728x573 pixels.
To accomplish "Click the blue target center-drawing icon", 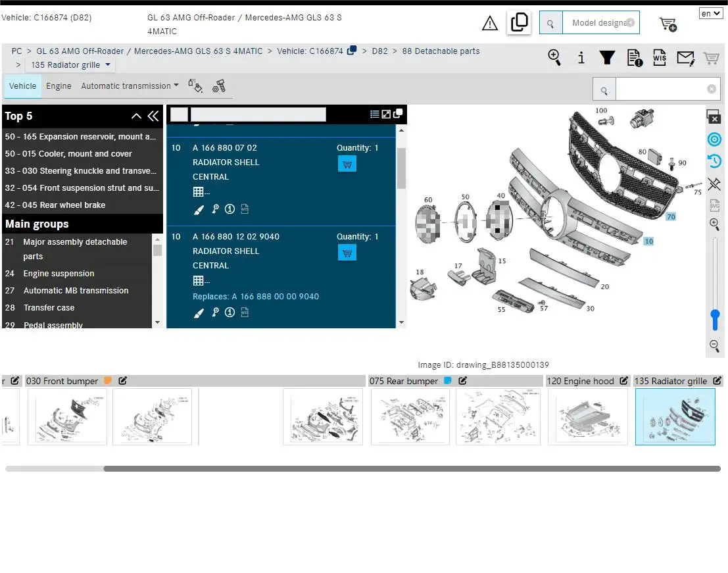I will [714, 139].
